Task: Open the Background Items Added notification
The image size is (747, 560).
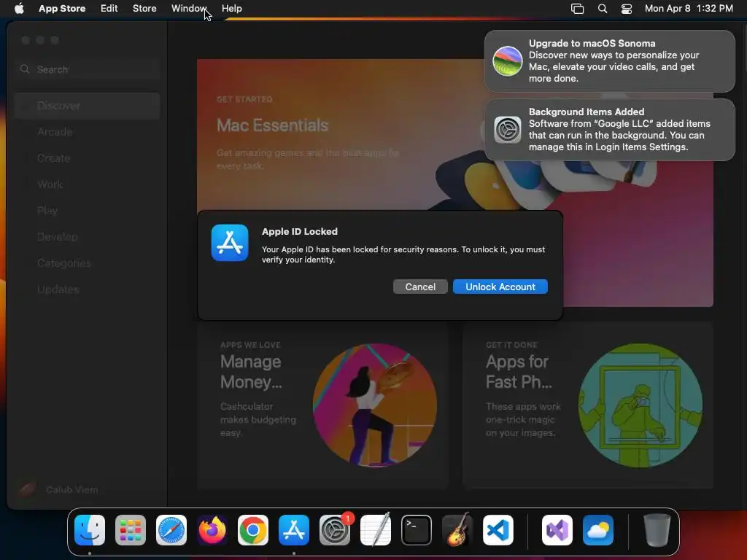Action: click(x=609, y=130)
